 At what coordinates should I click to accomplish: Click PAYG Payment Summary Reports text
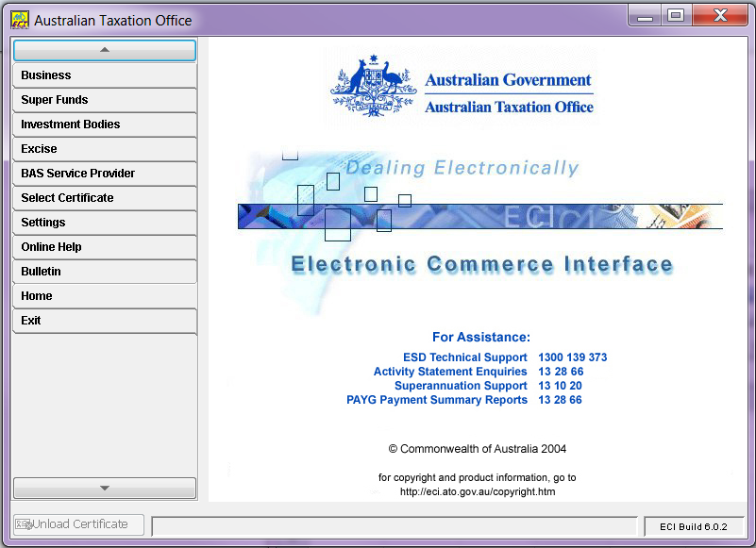pyautogui.click(x=437, y=400)
